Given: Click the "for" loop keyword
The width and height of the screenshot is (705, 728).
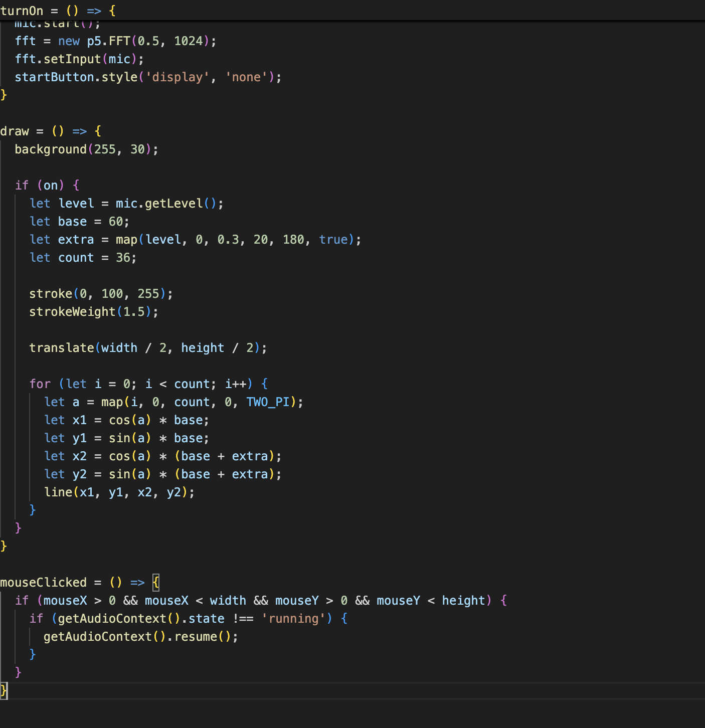Looking at the screenshot, I should (40, 384).
